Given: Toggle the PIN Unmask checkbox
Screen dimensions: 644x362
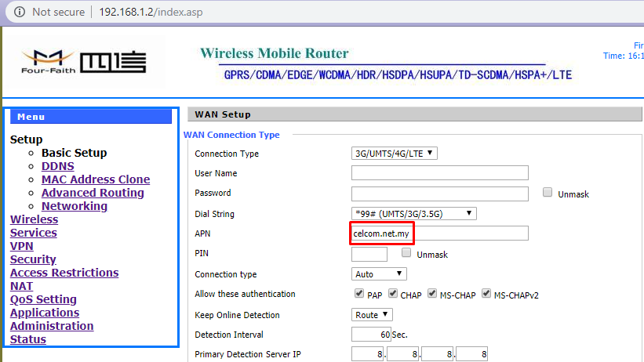Looking at the screenshot, I should click(x=406, y=253).
